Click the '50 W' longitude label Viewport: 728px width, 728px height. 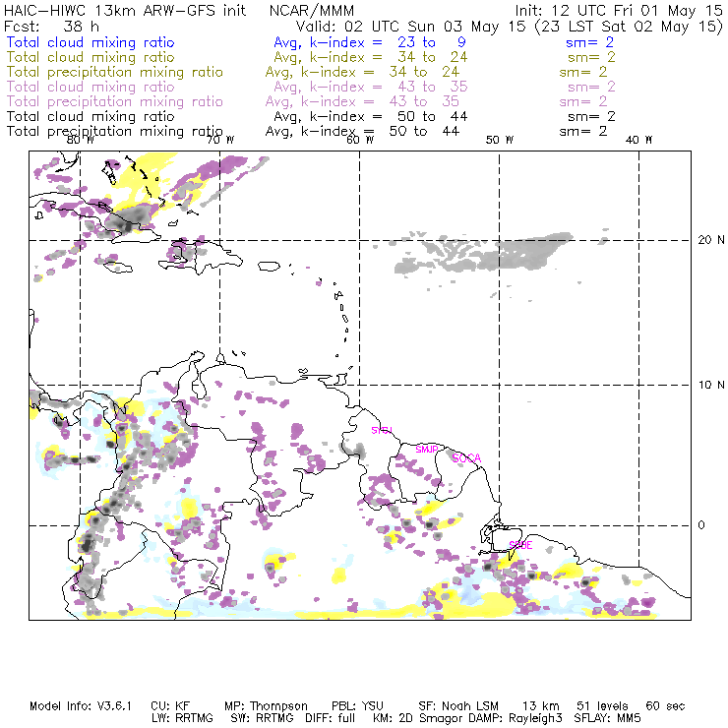click(500, 140)
